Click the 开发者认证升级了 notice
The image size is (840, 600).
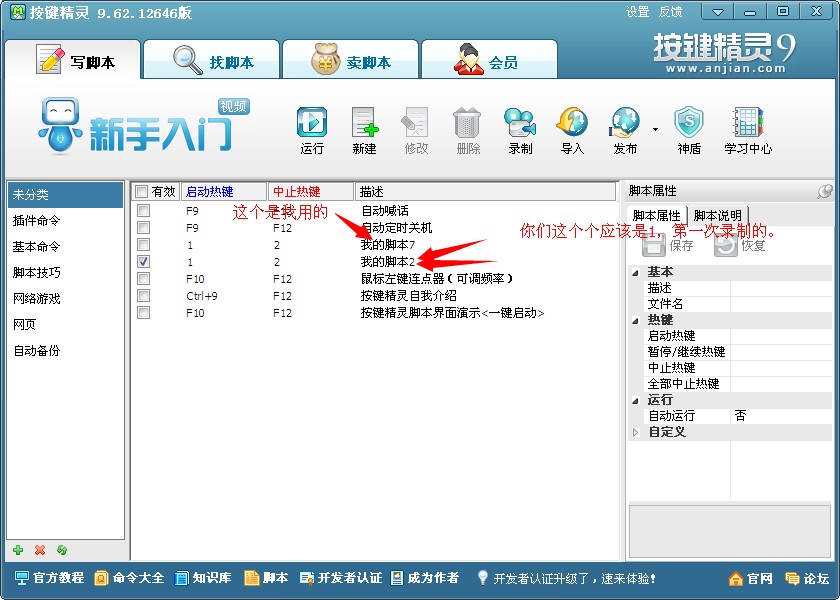[567, 579]
